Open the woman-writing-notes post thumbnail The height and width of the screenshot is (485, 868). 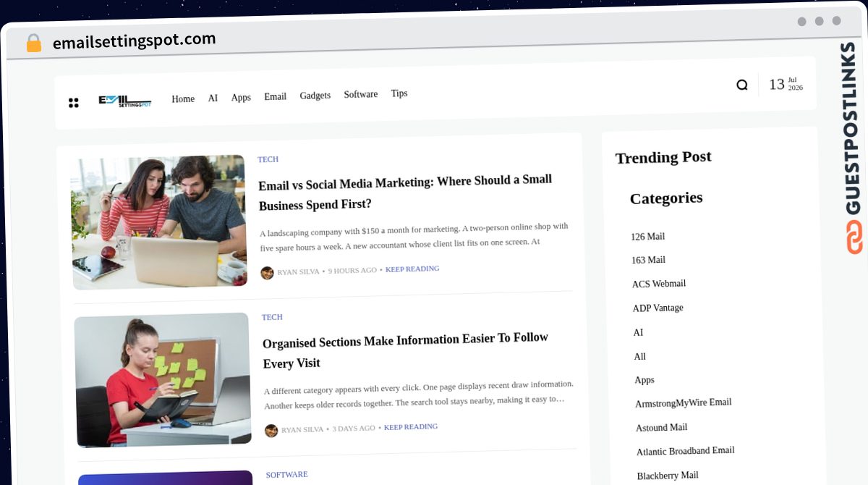tap(163, 380)
